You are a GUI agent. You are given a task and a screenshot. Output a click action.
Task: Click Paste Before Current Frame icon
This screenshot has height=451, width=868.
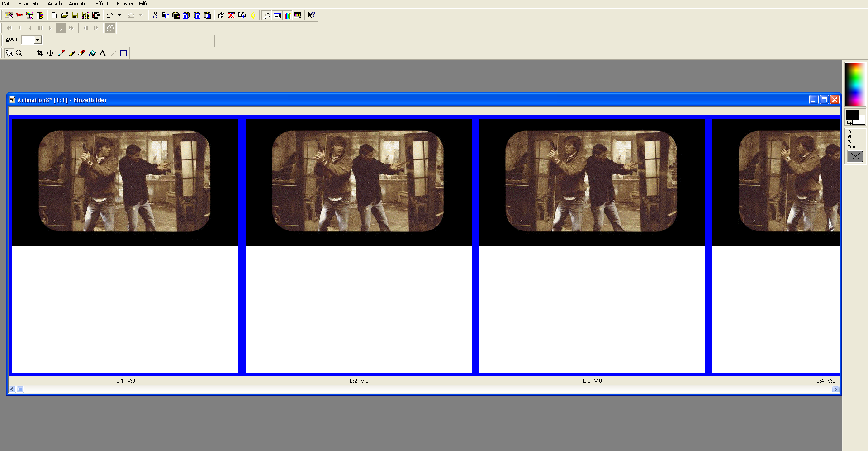pos(186,15)
